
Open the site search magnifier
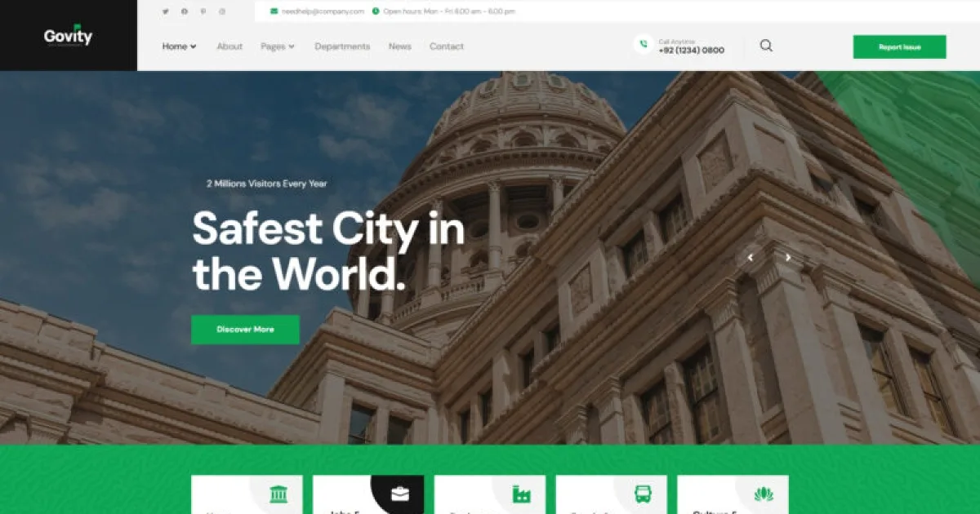point(766,46)
